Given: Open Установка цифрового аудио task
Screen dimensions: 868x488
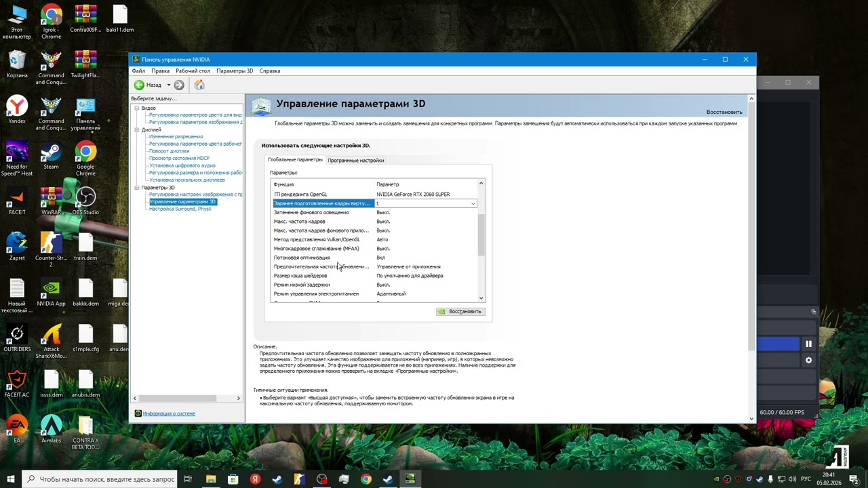Looking at the screenshot, I should point(182,165).
